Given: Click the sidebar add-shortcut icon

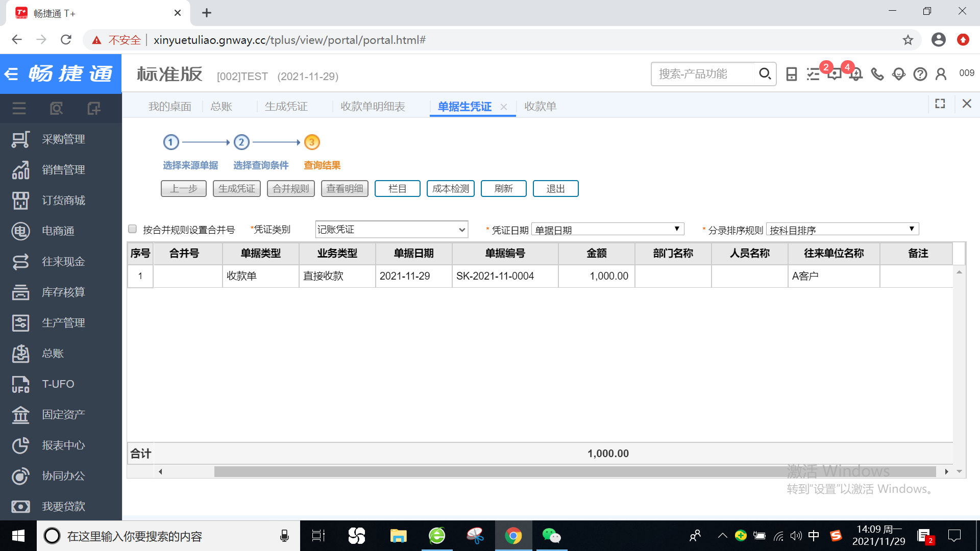Looking at the screenshot, I should tap(94, 108).
